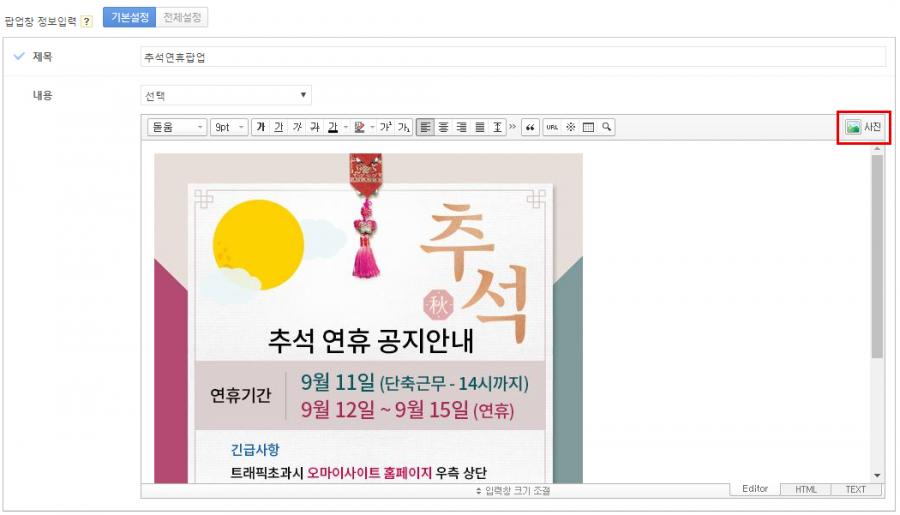
Task: Expand the 선택 content dropdown
Action: coord(226,96)
